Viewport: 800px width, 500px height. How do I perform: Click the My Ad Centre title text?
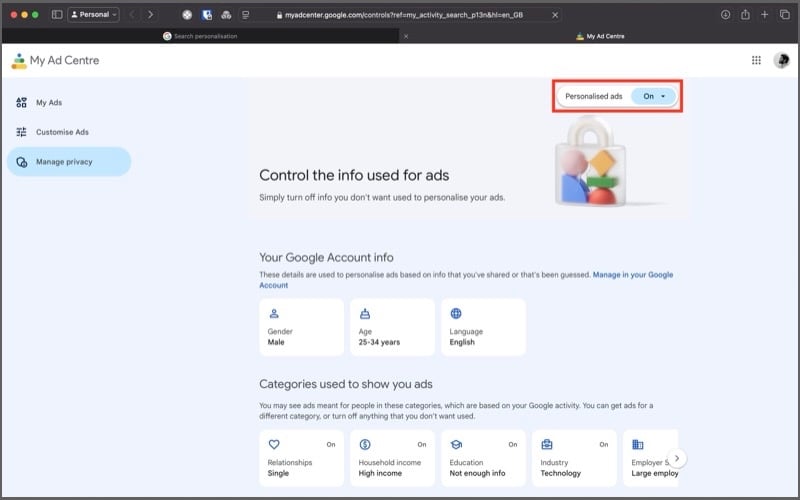64,61
